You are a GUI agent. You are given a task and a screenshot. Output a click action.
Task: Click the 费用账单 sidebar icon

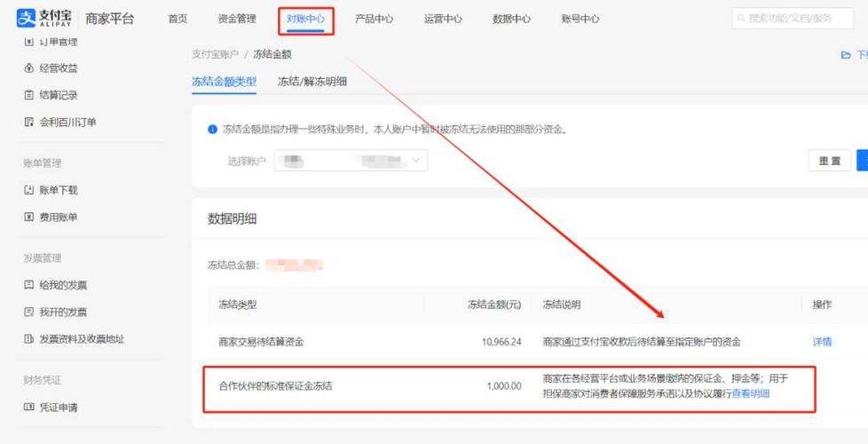(28, 217)
